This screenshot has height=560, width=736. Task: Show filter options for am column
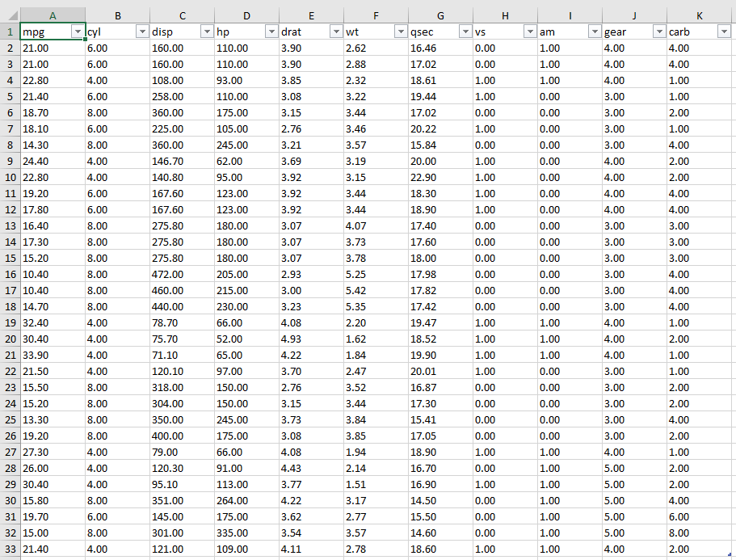tap(595, 32)
